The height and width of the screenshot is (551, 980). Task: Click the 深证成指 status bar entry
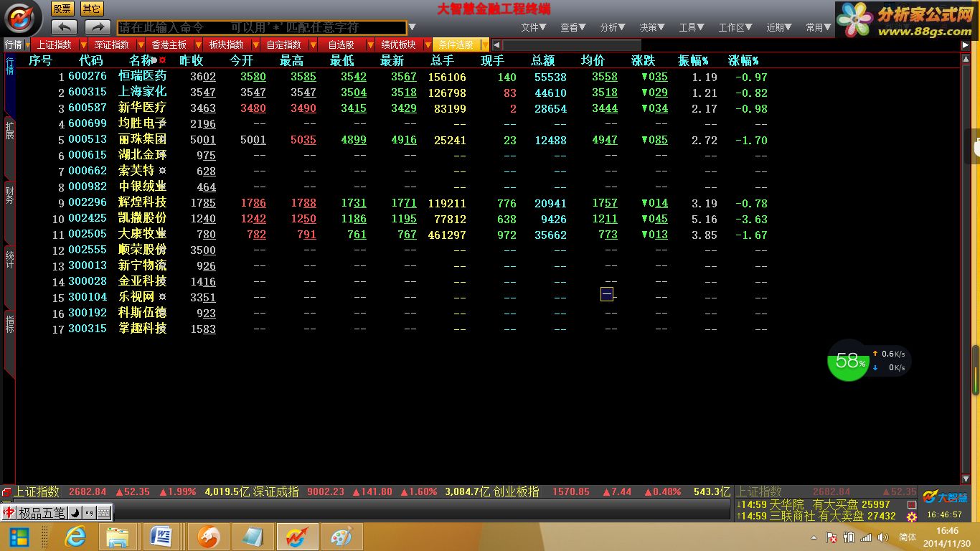click(276, 491)
